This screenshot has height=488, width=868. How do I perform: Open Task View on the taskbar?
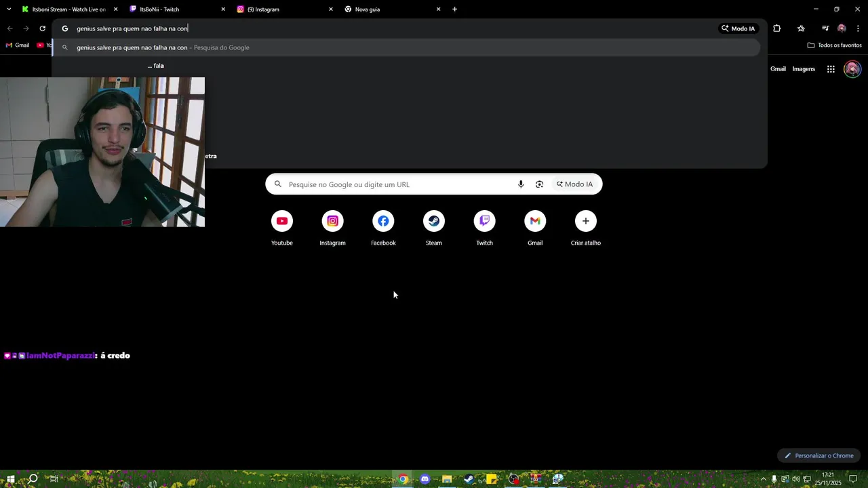click(x=54, y=479)
